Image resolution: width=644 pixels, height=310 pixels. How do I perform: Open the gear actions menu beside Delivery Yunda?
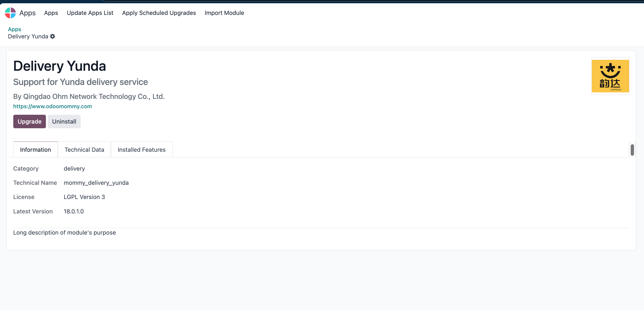click(x=52, y=37)
